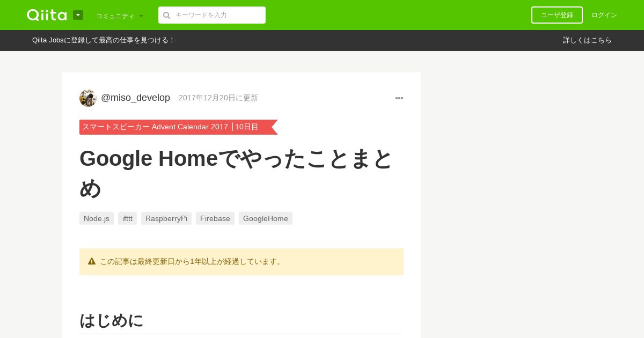Click the 2017年12月20日に更新 date text
The image size is (644, 338).
tap(218, 98)
